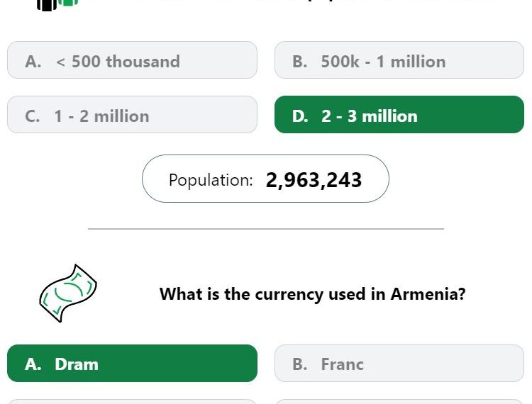This screenshot has height=404, width=532.
Task: Click the partially visible bottom-left currency option
Action: pos(132,402)
